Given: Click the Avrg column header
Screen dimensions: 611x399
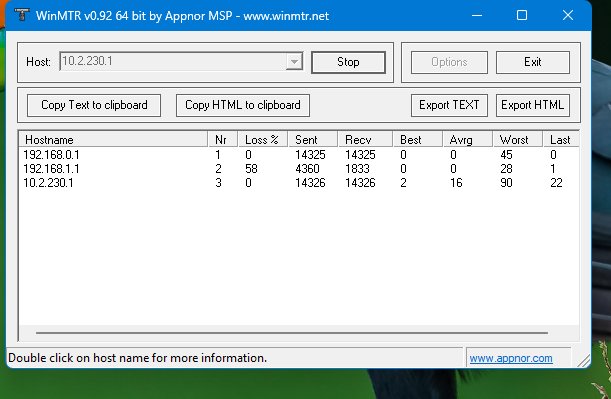Looking at the screenshot, I should 468,139.
